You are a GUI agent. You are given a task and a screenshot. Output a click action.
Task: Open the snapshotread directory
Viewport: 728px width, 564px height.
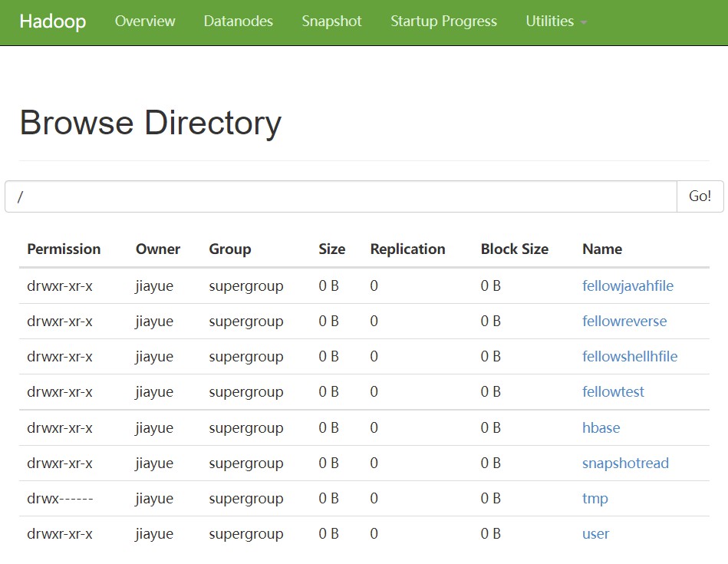625,463
